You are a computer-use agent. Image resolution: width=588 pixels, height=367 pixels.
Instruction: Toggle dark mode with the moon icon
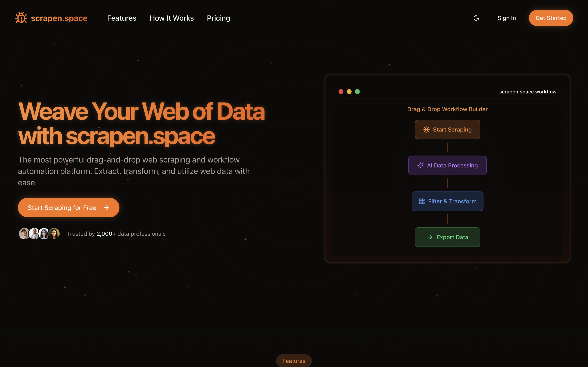click(x=476, y=18)
